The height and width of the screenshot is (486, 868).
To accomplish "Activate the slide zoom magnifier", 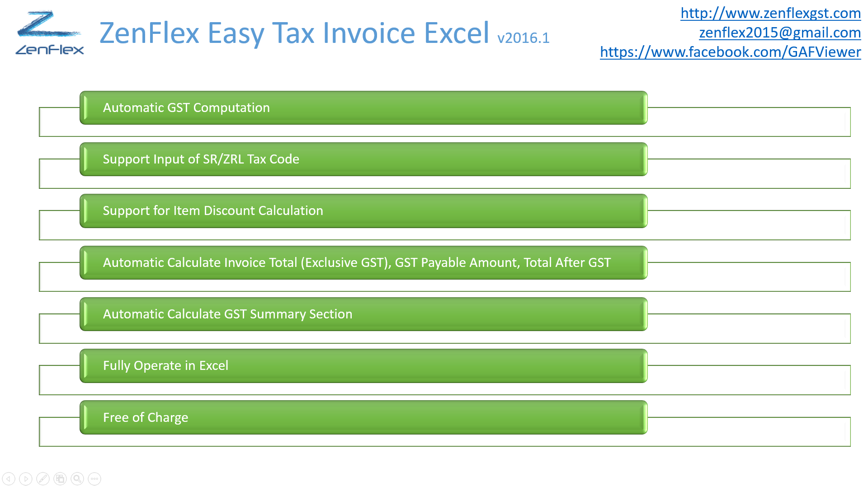I will tap(77, 478).
